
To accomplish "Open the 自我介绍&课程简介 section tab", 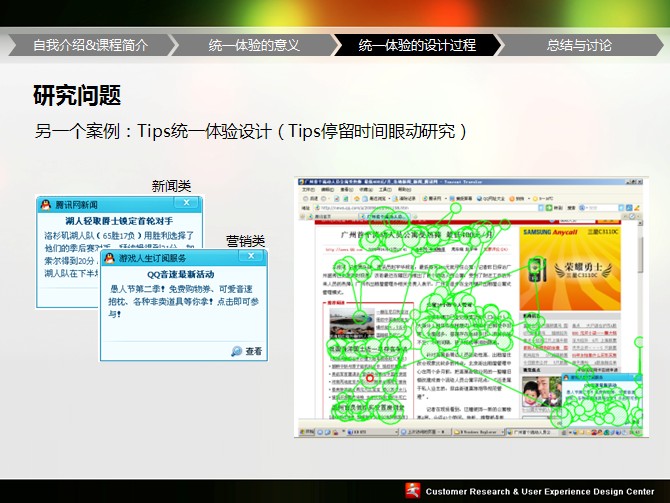I will pos(91,45).
